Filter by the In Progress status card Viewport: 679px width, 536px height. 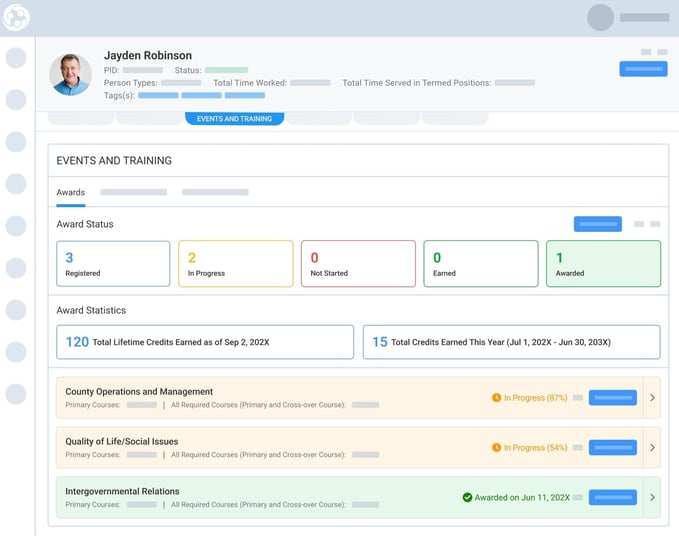click(235, 264)
